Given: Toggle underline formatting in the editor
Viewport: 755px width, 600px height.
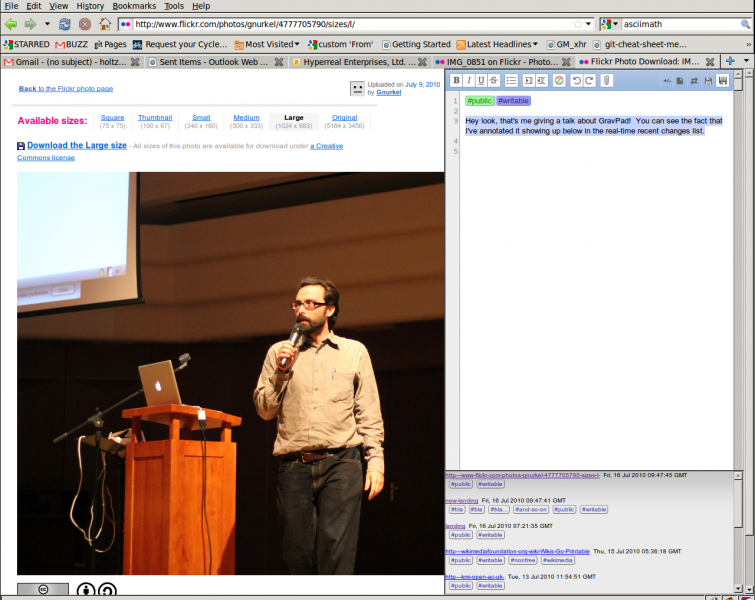Looking at the screenshot, I should click(481, 80).
